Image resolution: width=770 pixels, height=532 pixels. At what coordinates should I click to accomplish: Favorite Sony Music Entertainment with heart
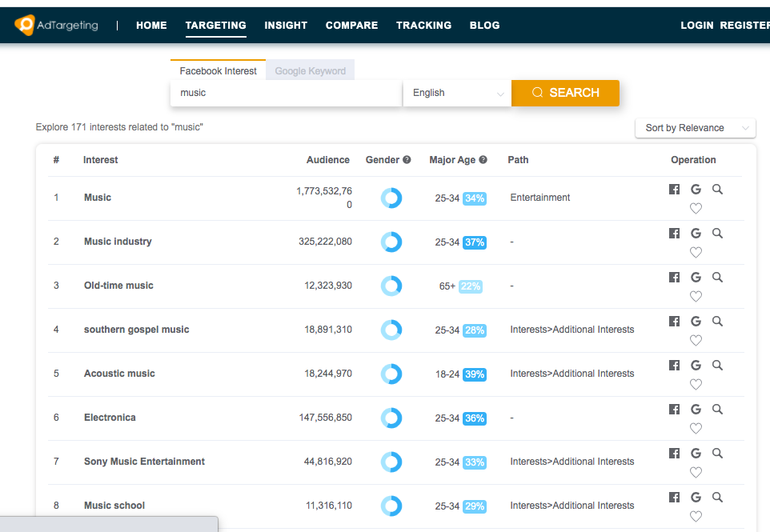pos(696,472)
